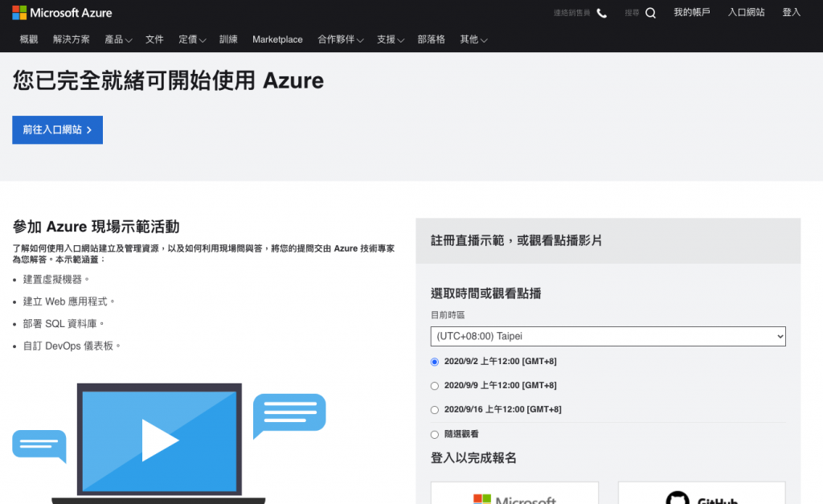
Task: Expand the 合作夥伴 menu
Action: [340, 39]
